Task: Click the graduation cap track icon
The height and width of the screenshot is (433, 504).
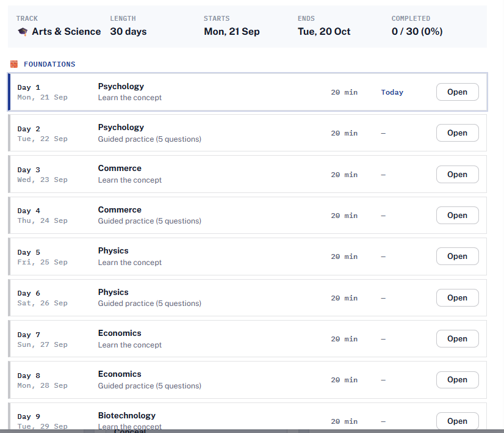Action: 23,32
